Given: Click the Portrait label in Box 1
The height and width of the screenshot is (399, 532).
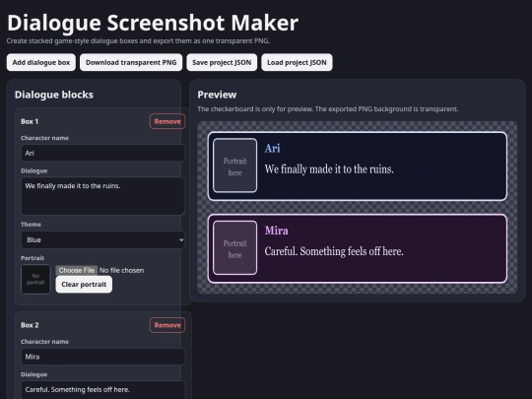Looking at the screenshot, I should (33, 258).
